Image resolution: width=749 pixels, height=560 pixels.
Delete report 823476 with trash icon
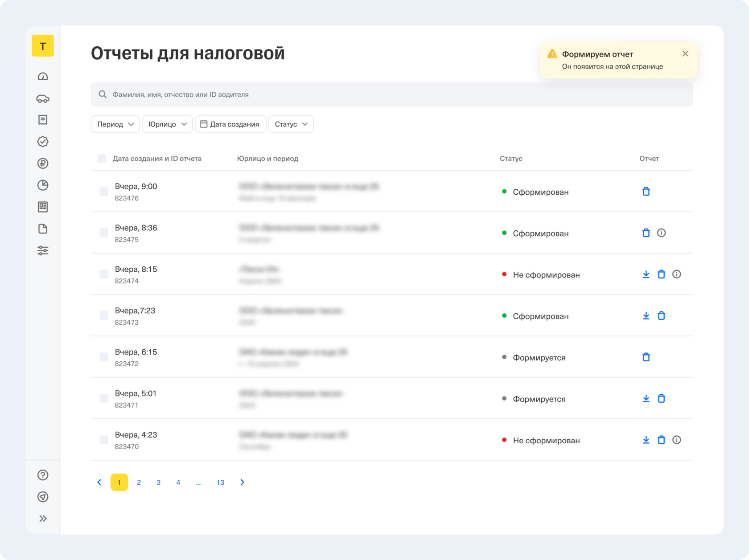pos(646,192)
